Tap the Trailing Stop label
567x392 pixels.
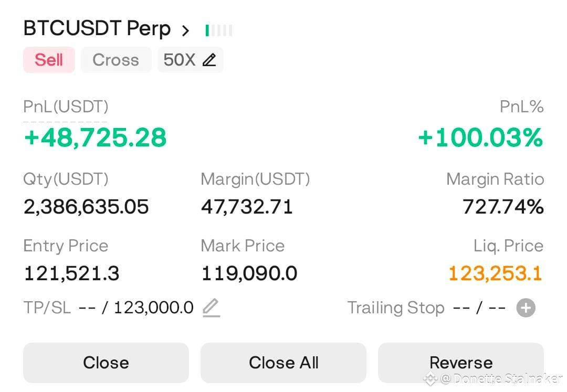(396, 308)
